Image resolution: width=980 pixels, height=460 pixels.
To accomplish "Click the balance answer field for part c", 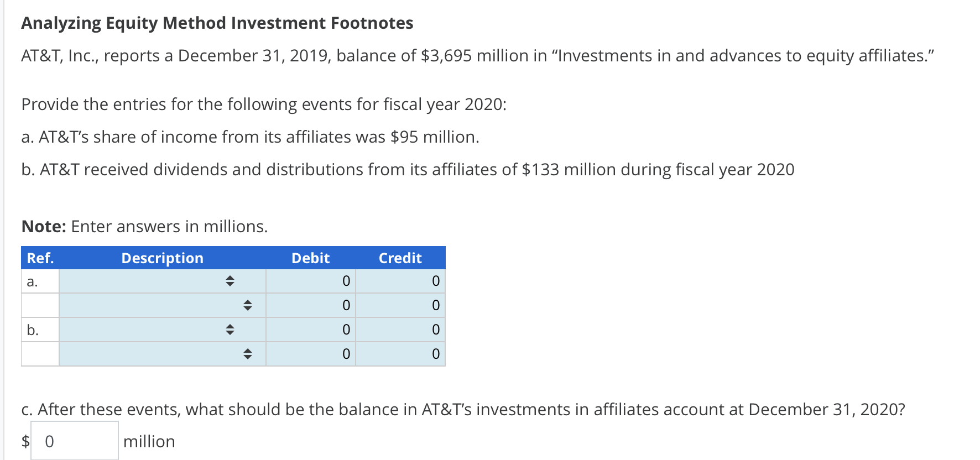I will pyautogui.click(x=75, y=441).
